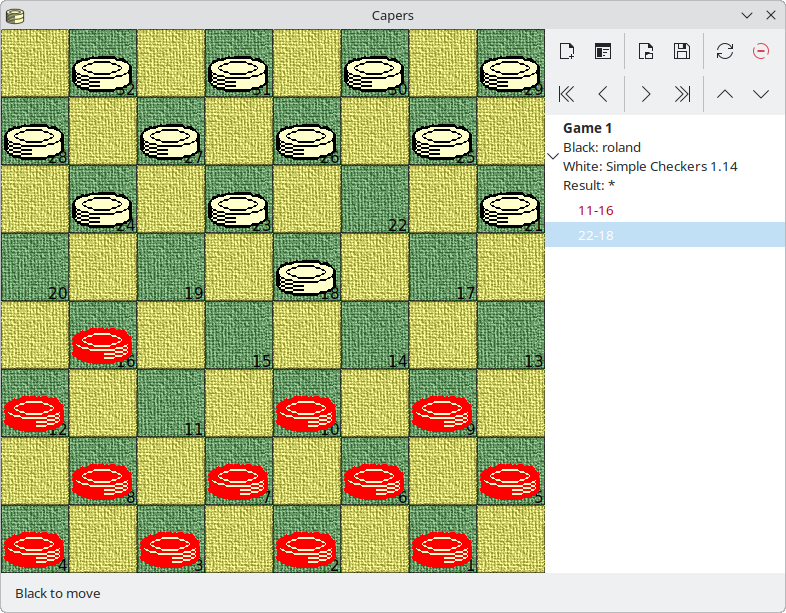The width and height of the screenshot is (786, 613).
Task: Click the red circled minus icon
Action: pyautogui.click(x=761, y=51)
